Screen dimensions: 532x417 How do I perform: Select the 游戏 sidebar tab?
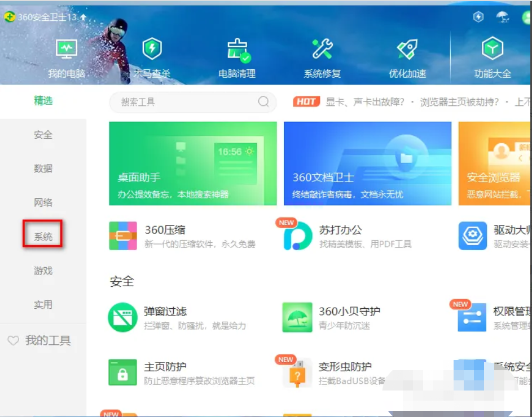coord(43,270)
